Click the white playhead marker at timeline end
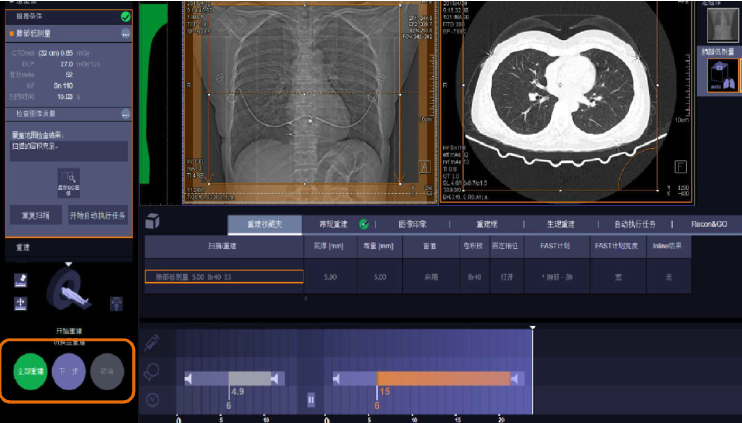 pyautogui.click(x=532, y=327)
